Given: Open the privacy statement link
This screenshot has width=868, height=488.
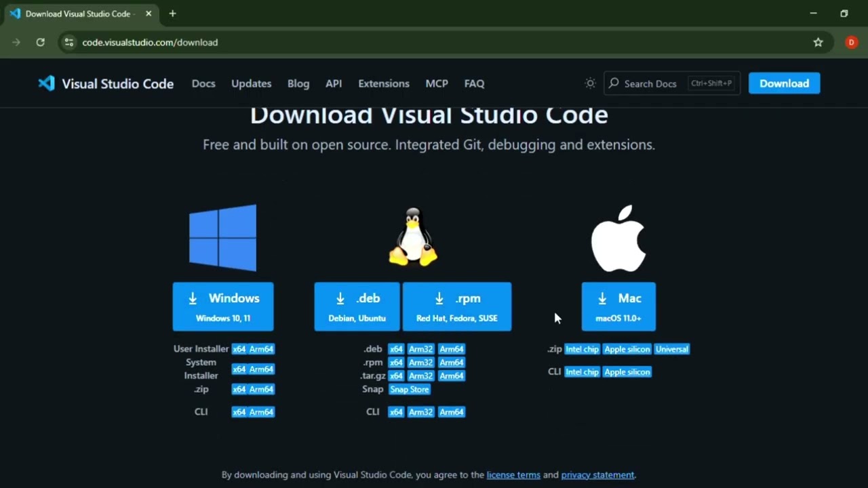Looking at the screenshot, I should coord(597,475).
